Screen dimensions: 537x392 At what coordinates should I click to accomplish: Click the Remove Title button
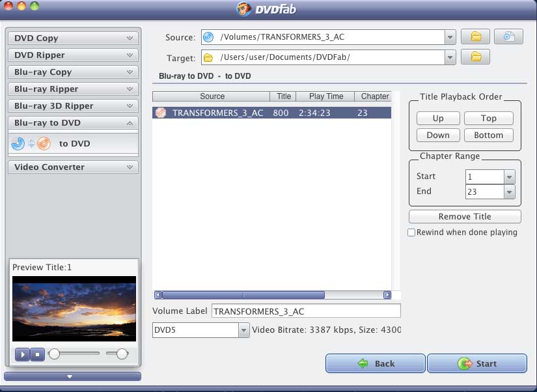(x=465, y=217)
